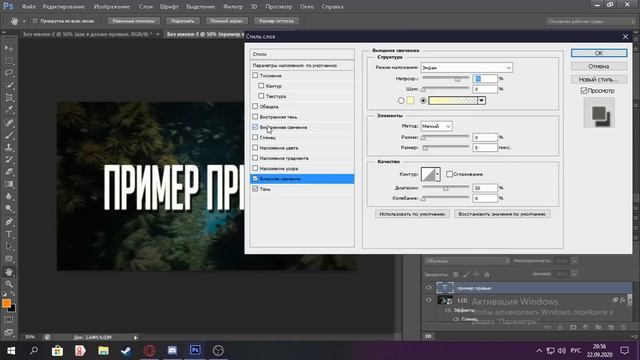Enable the Обводка style checkbox
The image size is (640, 360).
[x=255, y=106]
